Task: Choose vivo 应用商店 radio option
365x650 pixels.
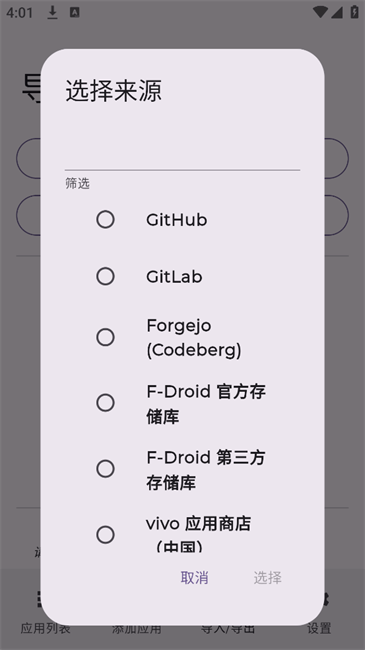Action: tap(105, 535)
